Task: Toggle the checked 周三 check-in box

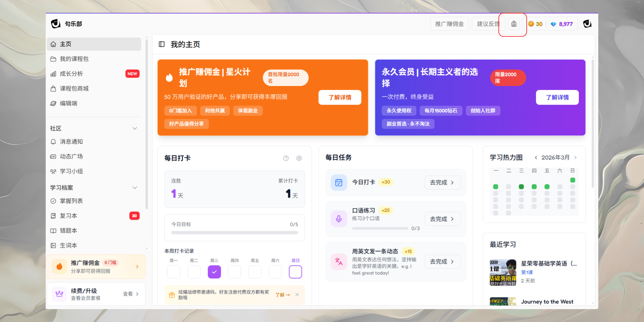Action: pyautogui.click(x=214, y=272)
